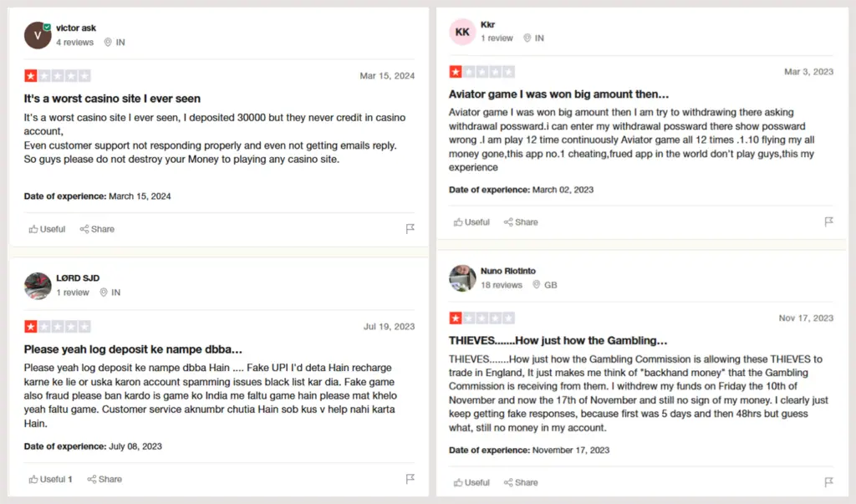The image size is (856, 504).
Task: Share the LØRD SJD review
Action: [104, 480]
